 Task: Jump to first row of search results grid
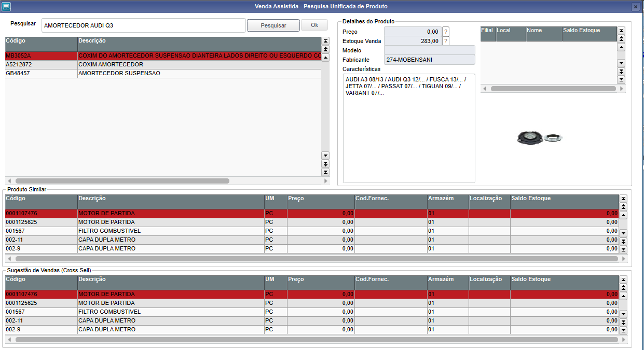[x=325, y=40]
